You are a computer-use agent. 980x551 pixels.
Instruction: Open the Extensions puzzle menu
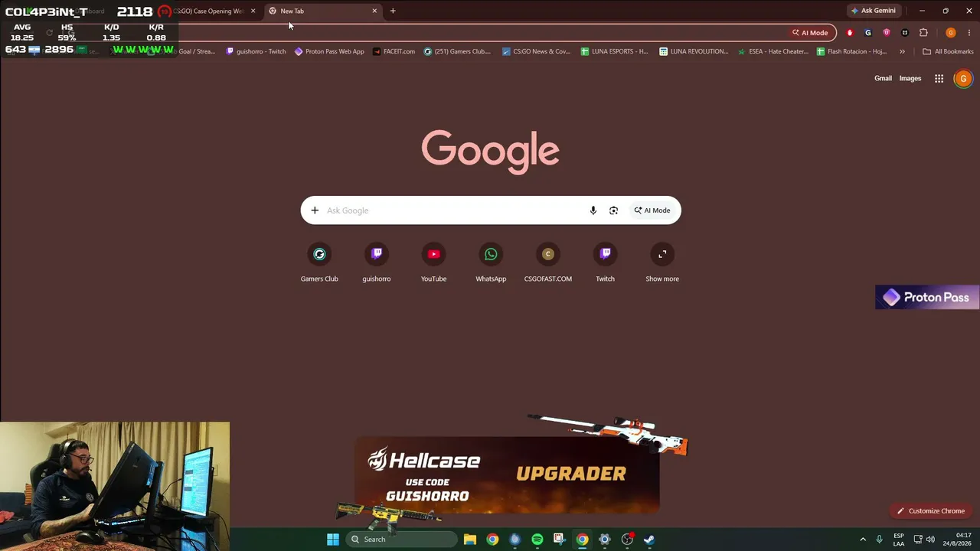pos(923,33)
